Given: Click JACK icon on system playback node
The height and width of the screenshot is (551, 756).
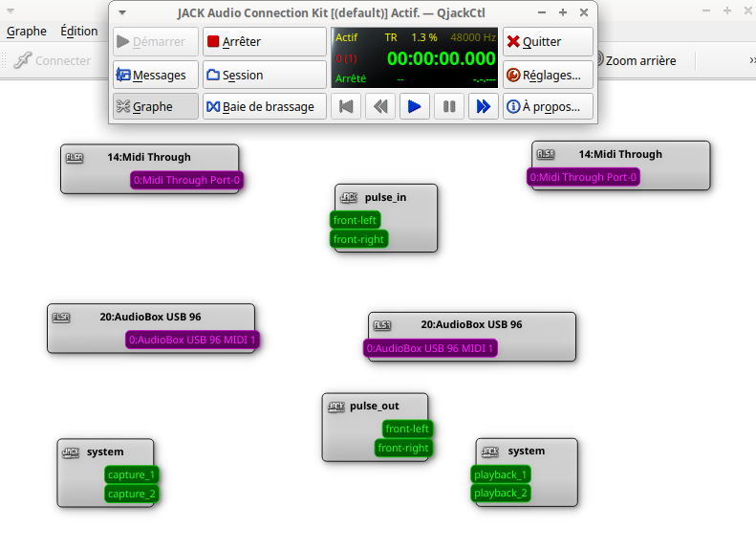Looking at the screenshot, I should [x=490, y=452].
